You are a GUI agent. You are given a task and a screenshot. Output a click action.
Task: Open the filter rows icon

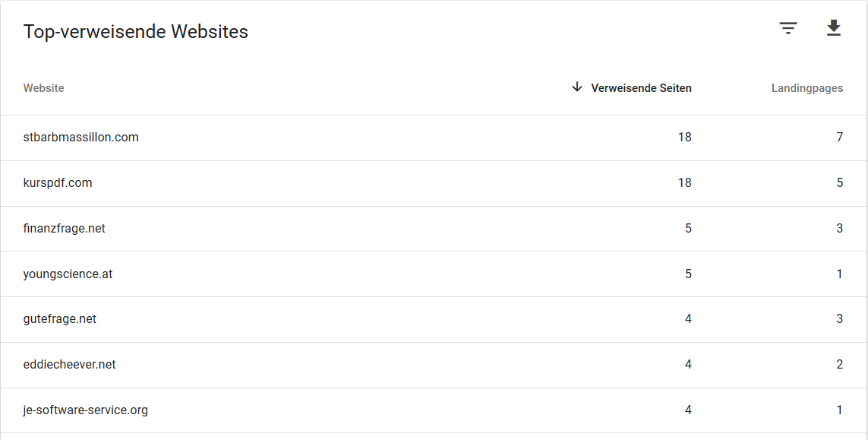[788, 28]
